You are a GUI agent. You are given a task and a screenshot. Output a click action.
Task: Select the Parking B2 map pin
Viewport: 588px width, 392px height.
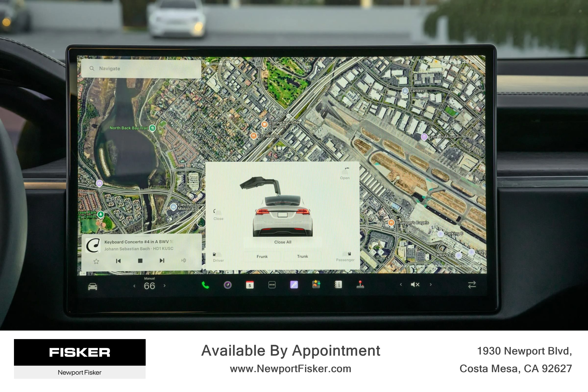[x=458, y=255]
